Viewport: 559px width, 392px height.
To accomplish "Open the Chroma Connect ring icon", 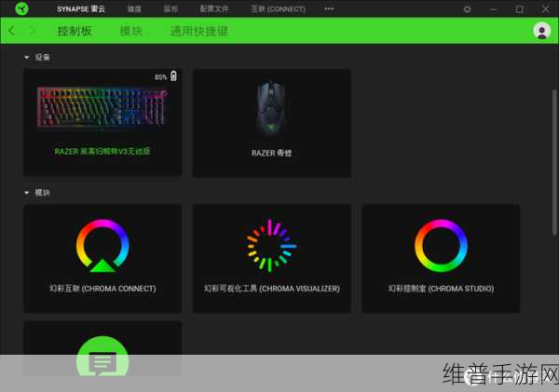I will [102, 246].
